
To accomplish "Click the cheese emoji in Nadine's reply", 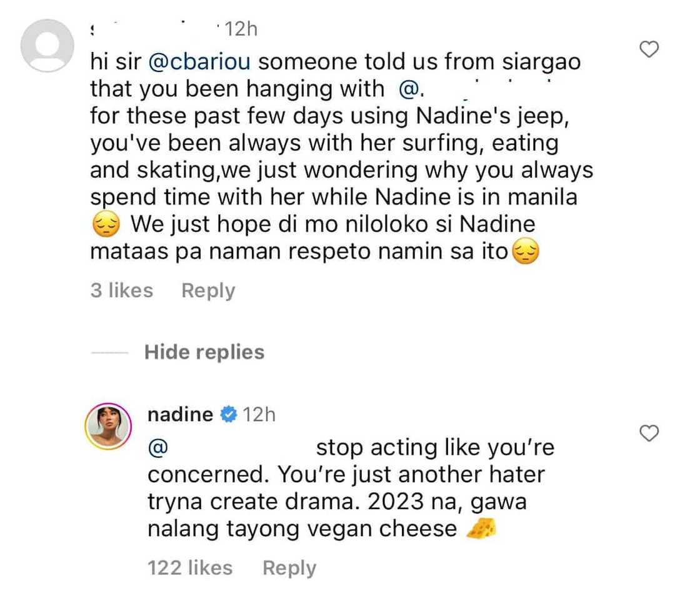I will click(x=482, y=530).
